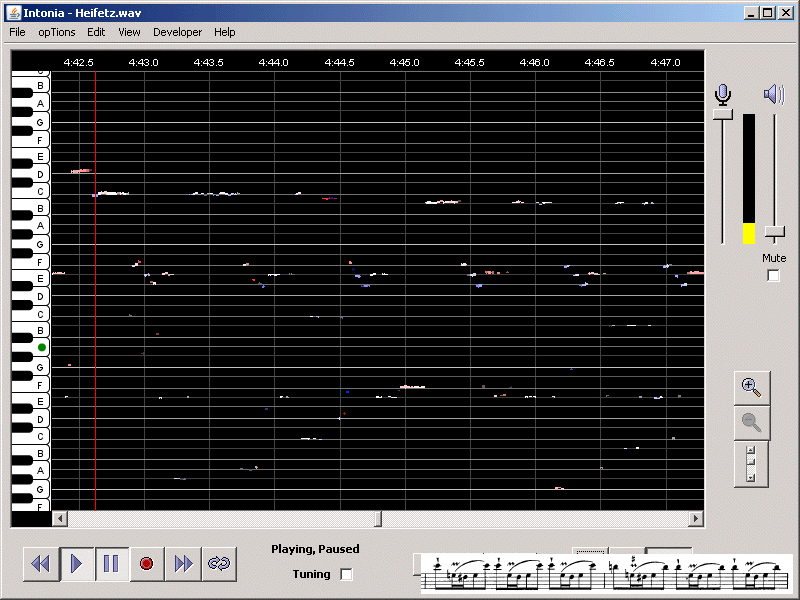
Task: Click the vertical pitch scroll down arrow
Action: [751, 478]
